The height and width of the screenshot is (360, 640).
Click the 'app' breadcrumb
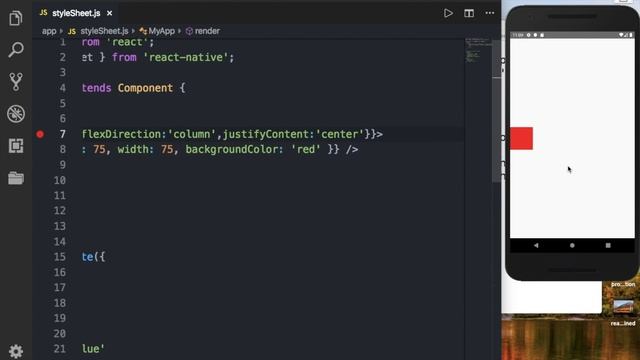[49, 31]
